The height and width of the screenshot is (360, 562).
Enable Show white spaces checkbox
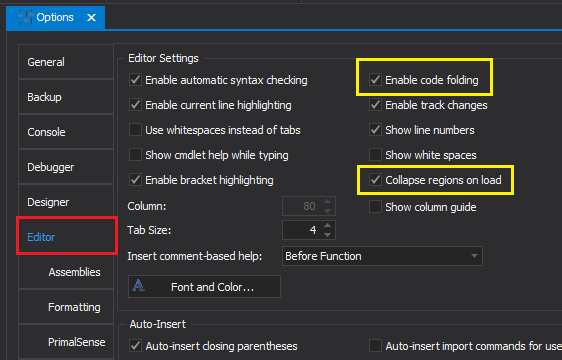[x=375, y=155]
